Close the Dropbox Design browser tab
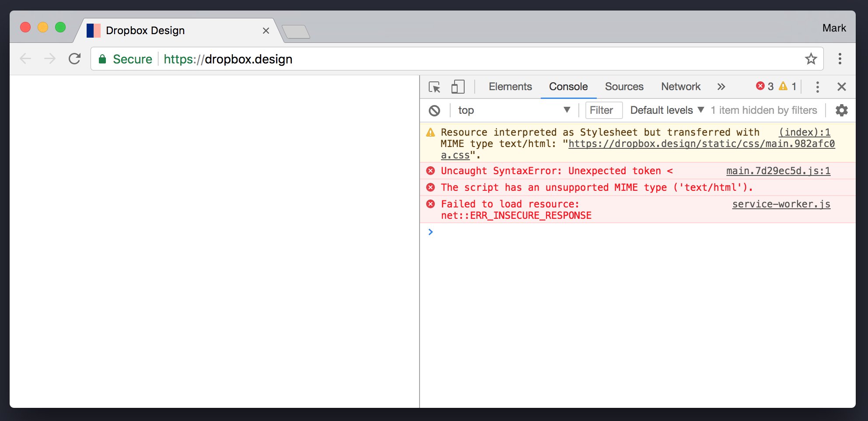 266,31
